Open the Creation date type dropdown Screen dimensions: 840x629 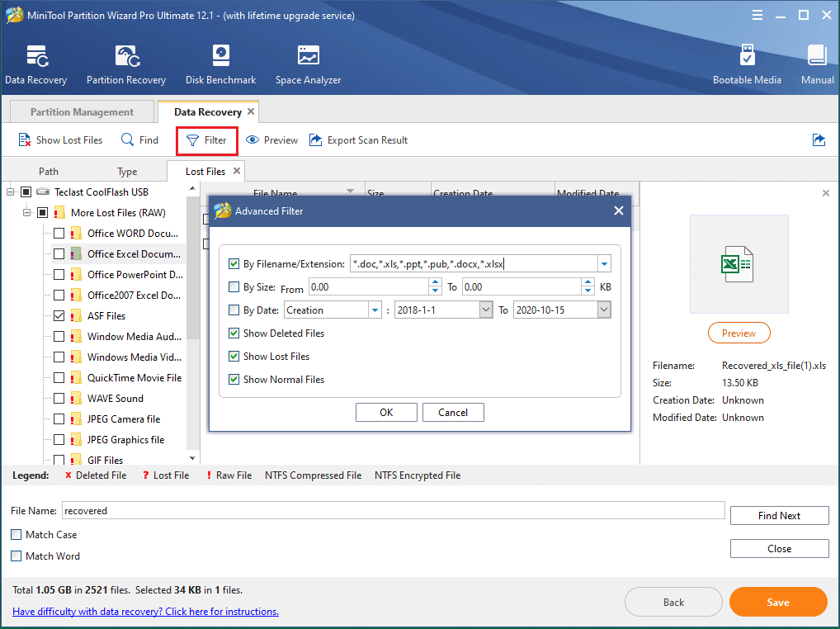(x=375, y=310)
